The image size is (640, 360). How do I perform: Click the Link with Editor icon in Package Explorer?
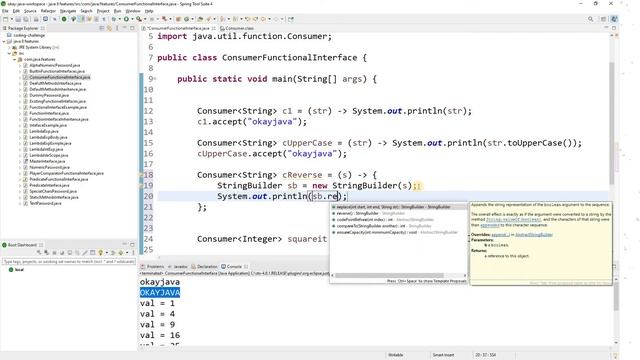[x=109, y=28]
